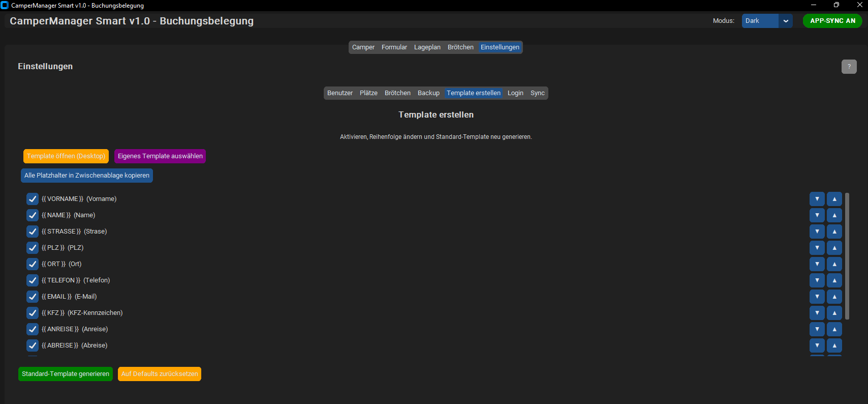
Task: Click Standard-Template generieren button
Action: 66,374
